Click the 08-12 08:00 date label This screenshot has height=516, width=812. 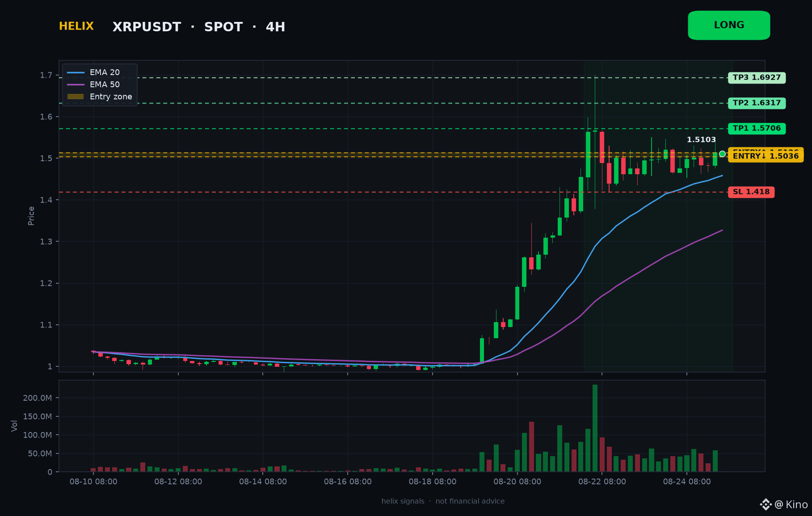pos(178,482)
